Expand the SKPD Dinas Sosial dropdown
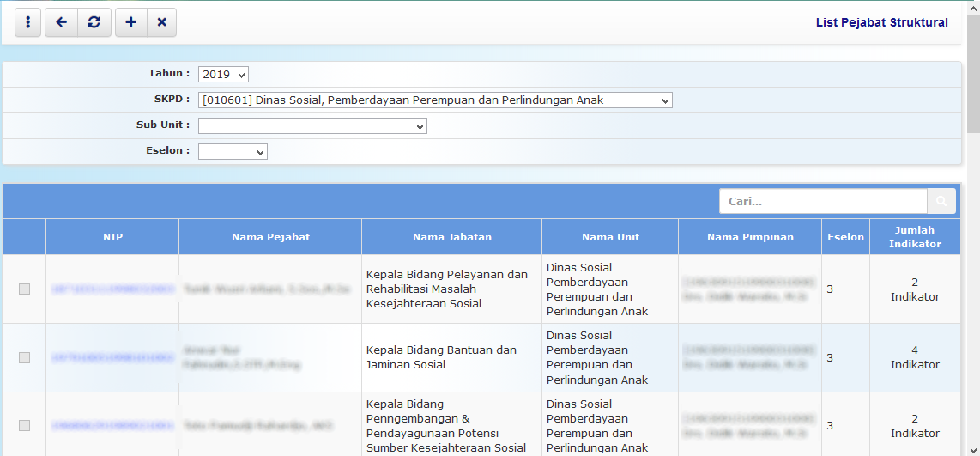 [435, 100]
